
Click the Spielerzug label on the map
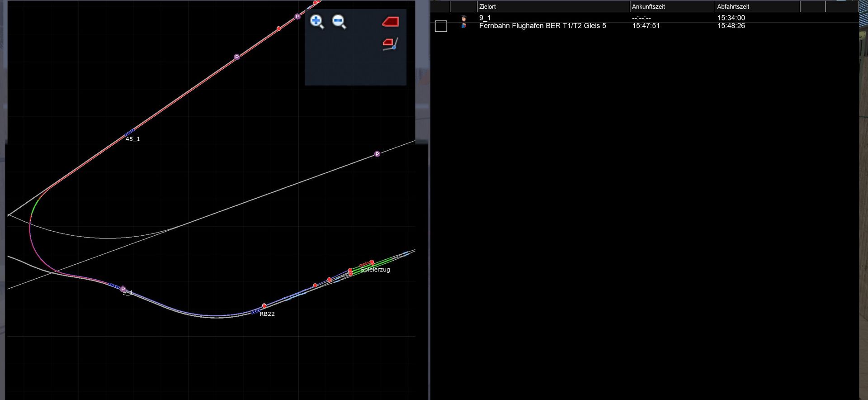[375, 270]
